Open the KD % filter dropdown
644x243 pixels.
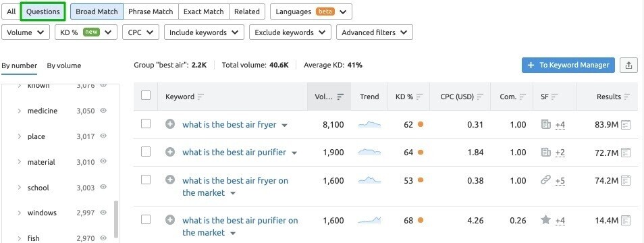pyautogui.click(x=86, y=32)
